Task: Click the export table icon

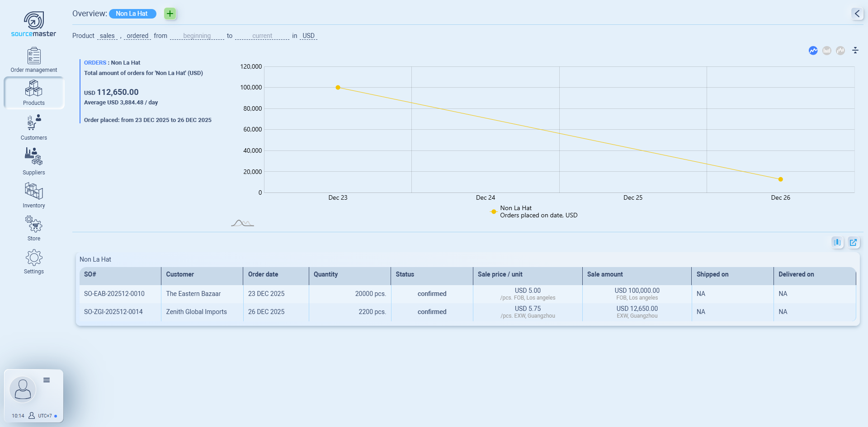Action: 853,243
